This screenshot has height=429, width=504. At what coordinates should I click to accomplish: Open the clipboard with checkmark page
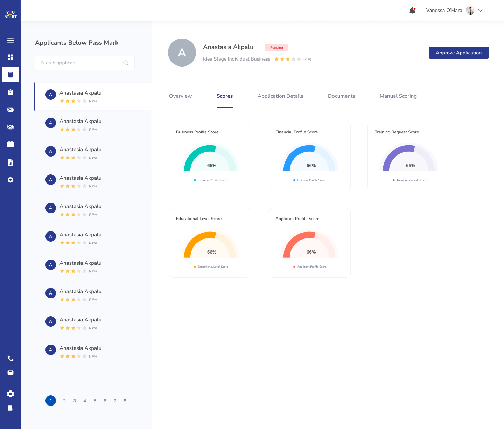tap(10, 92)
